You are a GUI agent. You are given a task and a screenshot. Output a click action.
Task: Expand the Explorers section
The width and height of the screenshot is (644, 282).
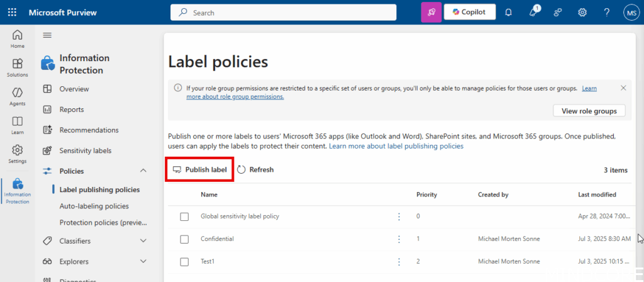click(143, 261)
